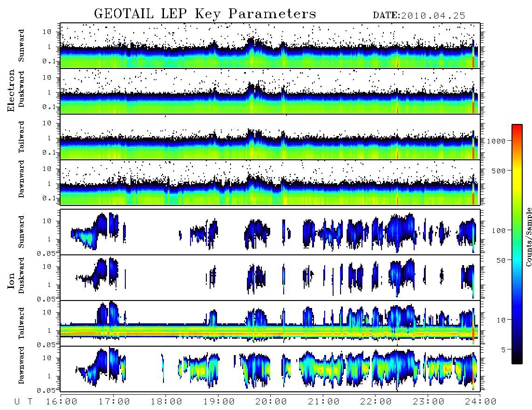Select the "24:00" time tick label

click(x=481, y=402)
